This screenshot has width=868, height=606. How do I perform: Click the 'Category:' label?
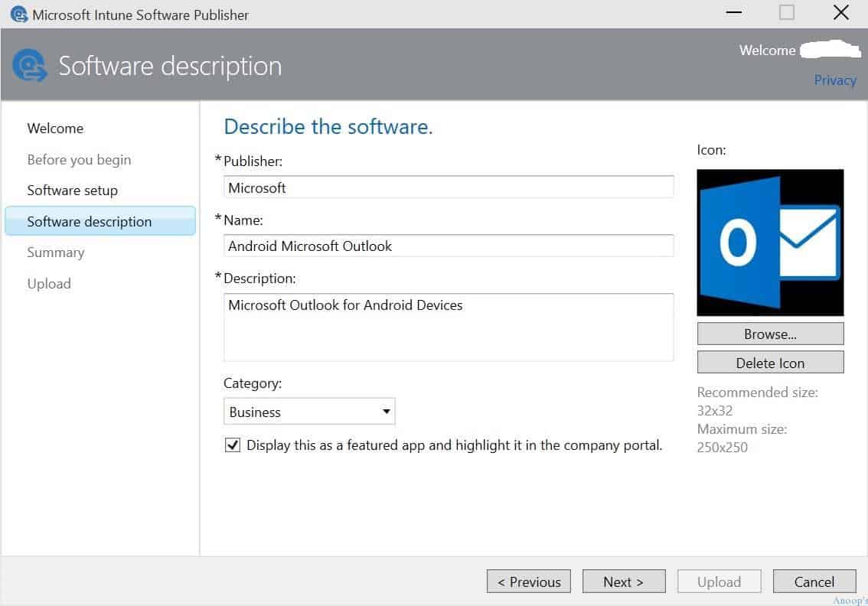point(253,383)
